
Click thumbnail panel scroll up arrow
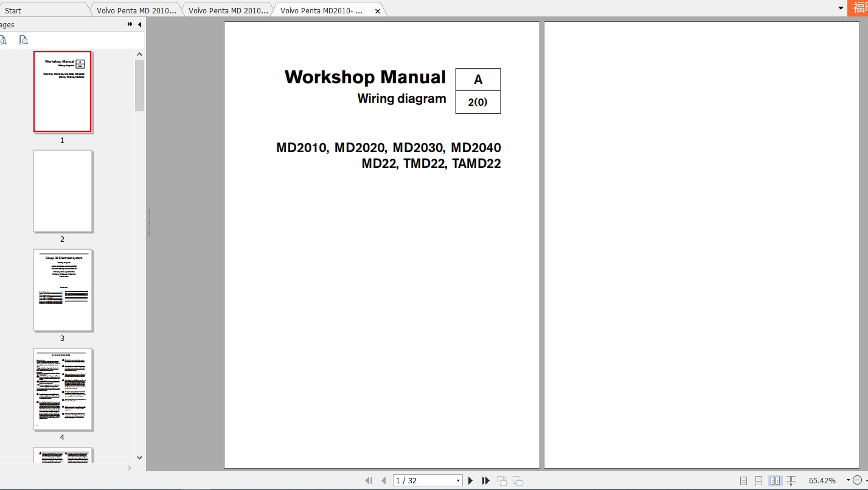click(x=139, y=54)
